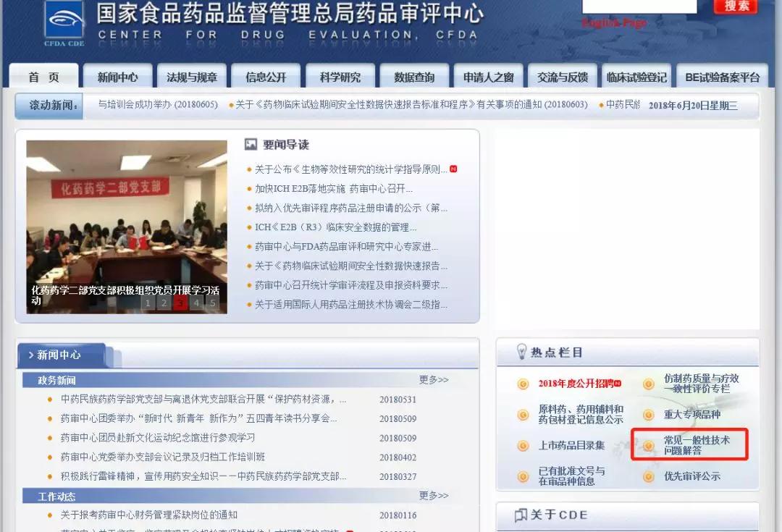
Task: Open headline 药审中心与FDA药品审评和研究中心专家
Action: pyautogui.click(x=347, y=247)
